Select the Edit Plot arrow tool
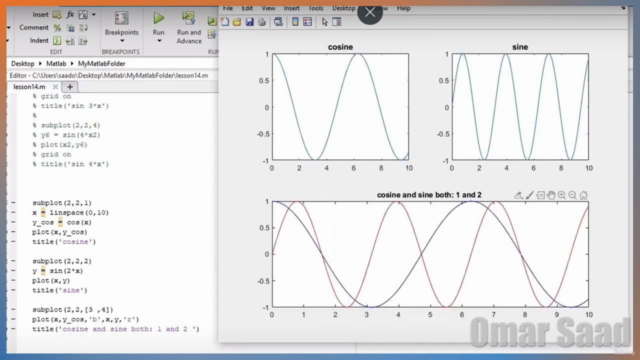This screenshot has width=640, height=360. pos(324,22)
